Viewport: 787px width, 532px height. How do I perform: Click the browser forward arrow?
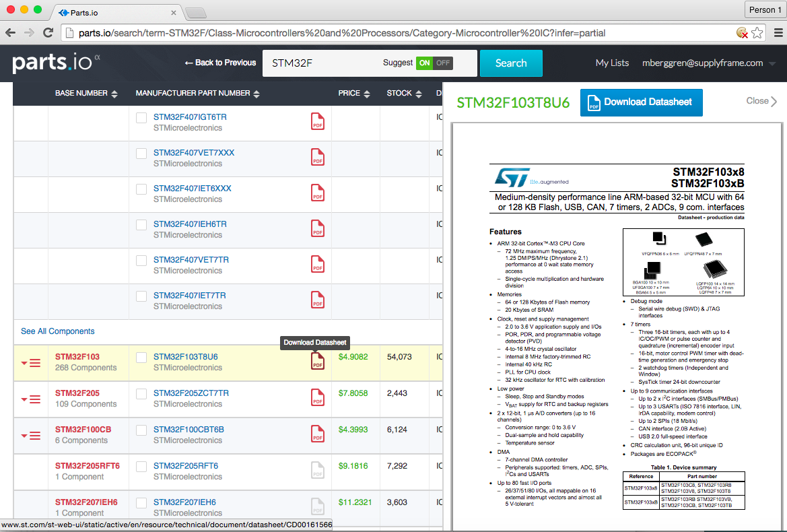click(29, 32)
